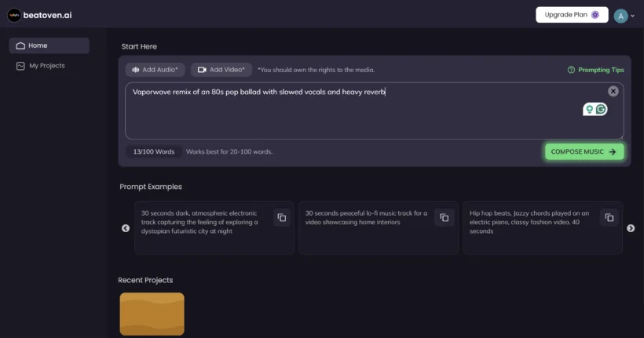Open the Home sidebar item
This screenshot has height=338, width=644.
click(49, 45)
